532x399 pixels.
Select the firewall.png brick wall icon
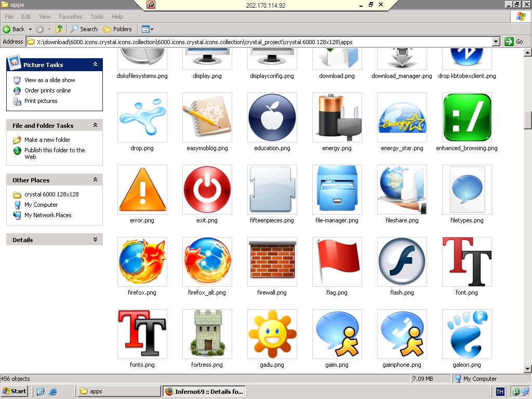tap(272, 262)
